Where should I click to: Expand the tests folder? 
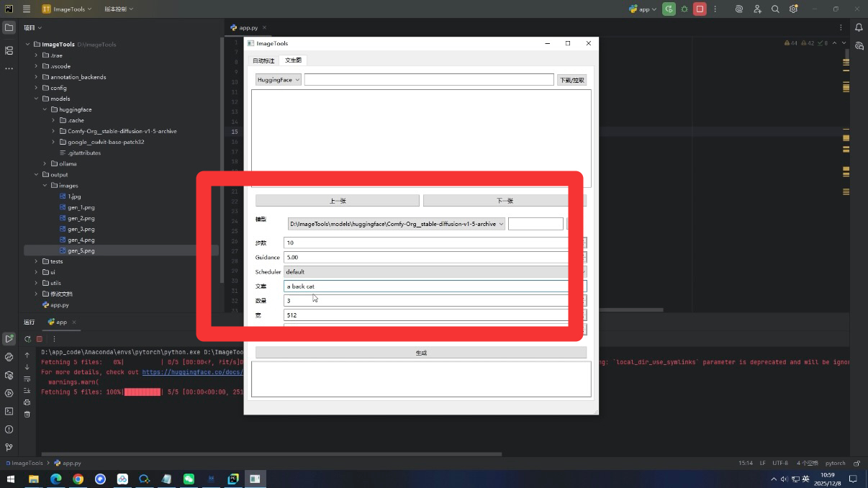click(x=37, y=261)
